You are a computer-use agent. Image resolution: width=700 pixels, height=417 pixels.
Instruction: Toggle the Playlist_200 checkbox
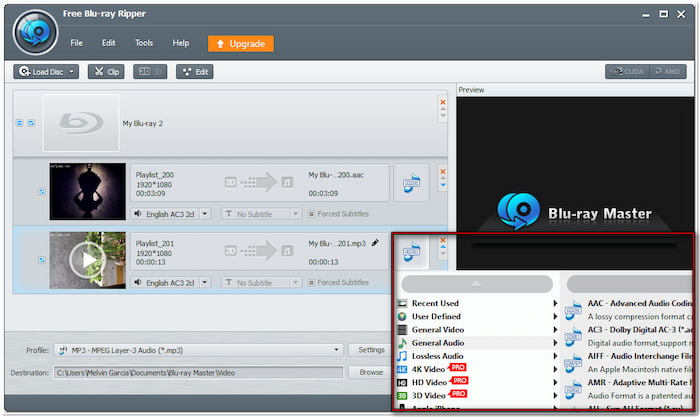tap(42, 192)
